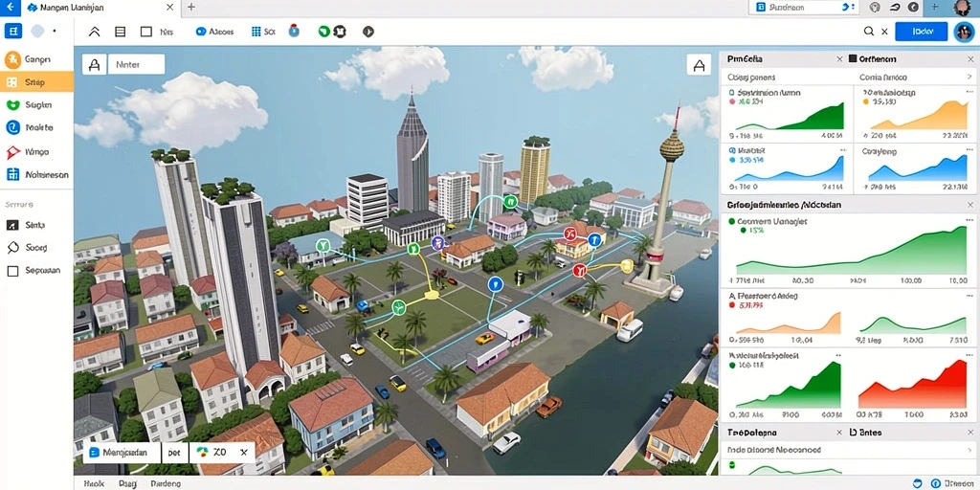Click the green leaf toolbar icon
Screen dimensions: 980x490
pyautogui.click(x=323, y=32)
